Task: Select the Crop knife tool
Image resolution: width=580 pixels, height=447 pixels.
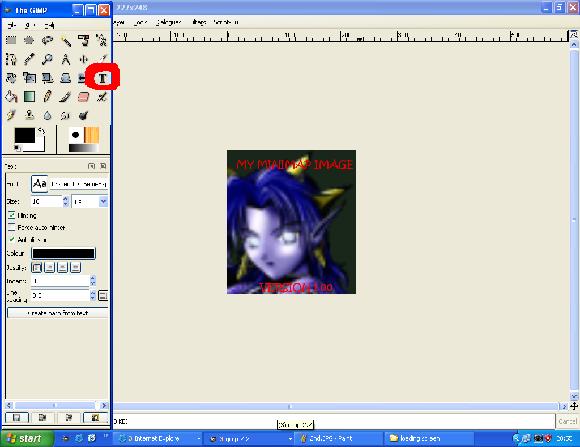Action: click(x=102, y=58)
